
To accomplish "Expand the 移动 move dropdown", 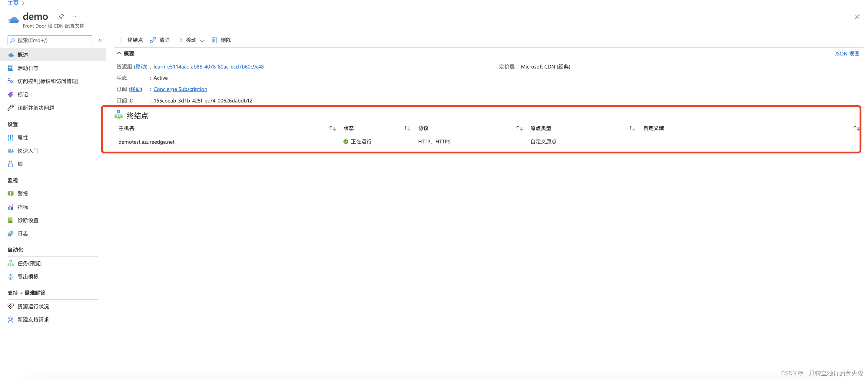I will point(202,40).
